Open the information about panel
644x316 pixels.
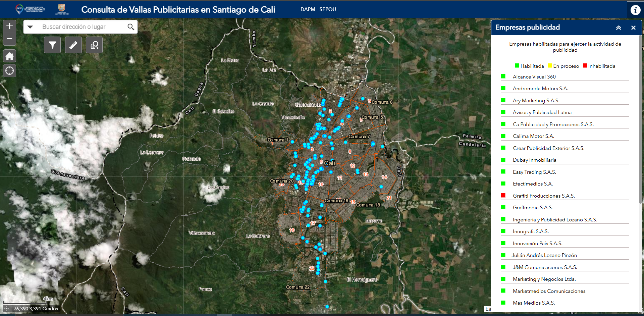click(635, 10)
